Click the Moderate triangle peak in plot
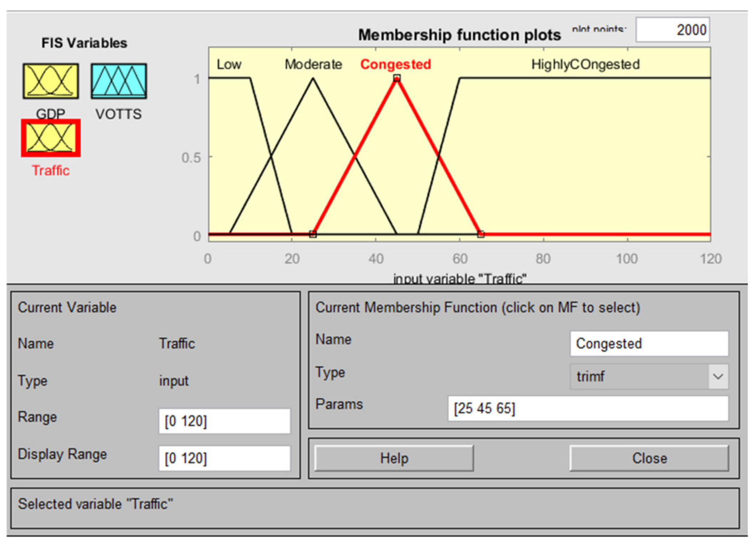 point(313,79)
